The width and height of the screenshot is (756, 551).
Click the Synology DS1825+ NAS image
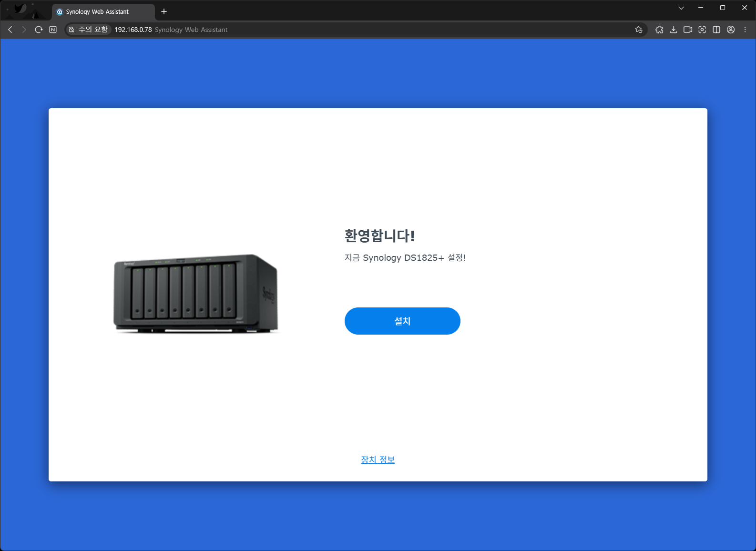(196, 294)
